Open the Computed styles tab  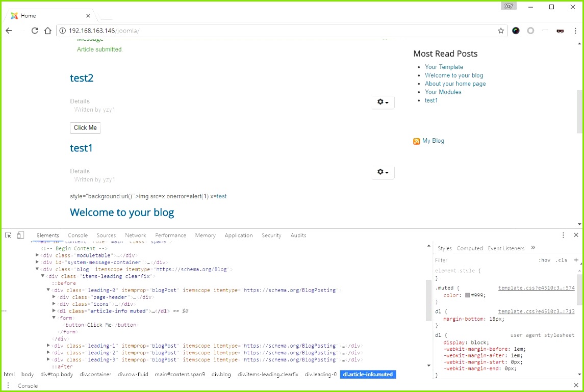pos(469,248)
